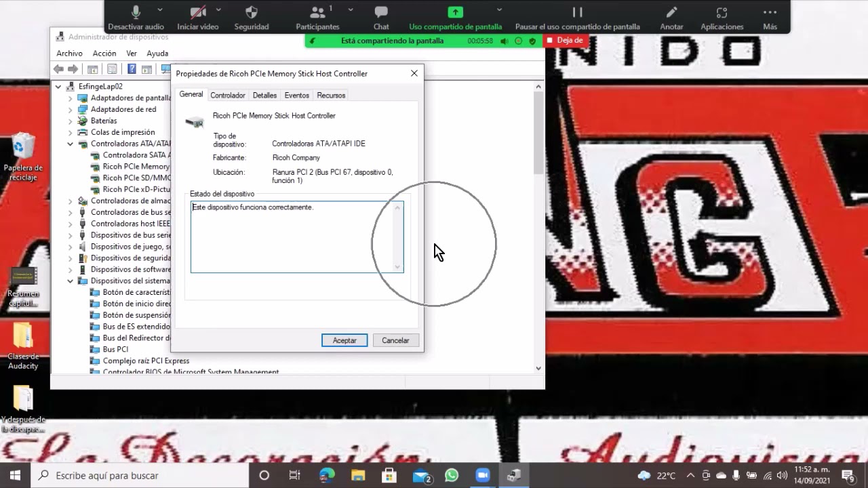
Task: Click the forward arrow in Device Manager toolbar
Action: (x=73, y=69)
